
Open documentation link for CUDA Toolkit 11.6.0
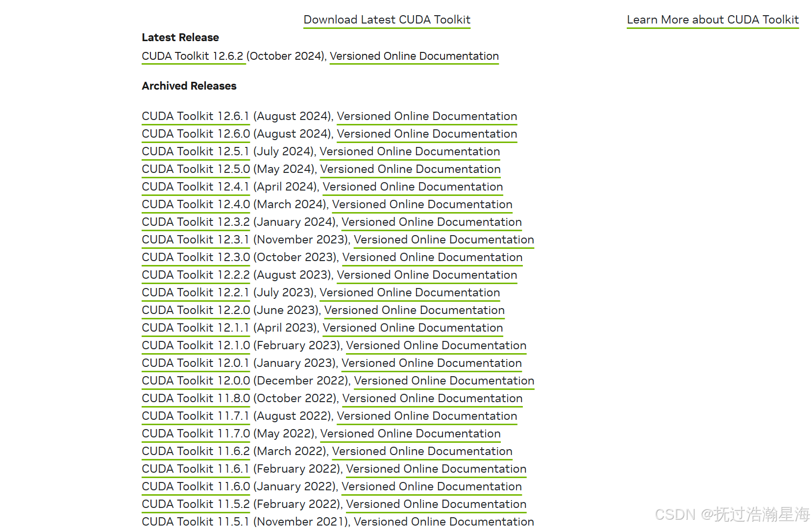431,486
